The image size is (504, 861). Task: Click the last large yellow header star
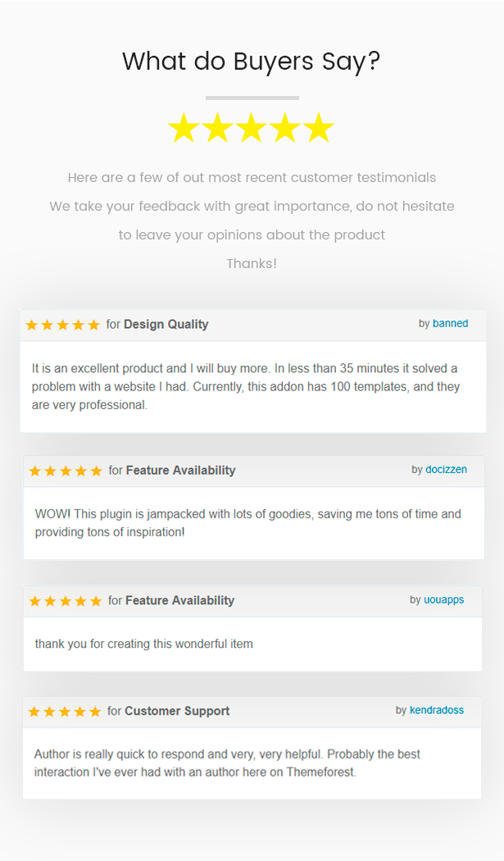(x=319, y=129)
